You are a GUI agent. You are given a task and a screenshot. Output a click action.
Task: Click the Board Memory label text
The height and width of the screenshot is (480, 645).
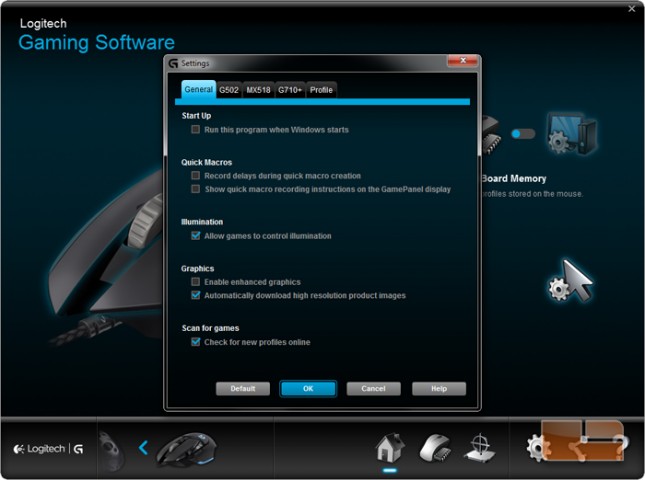[514, 179]
